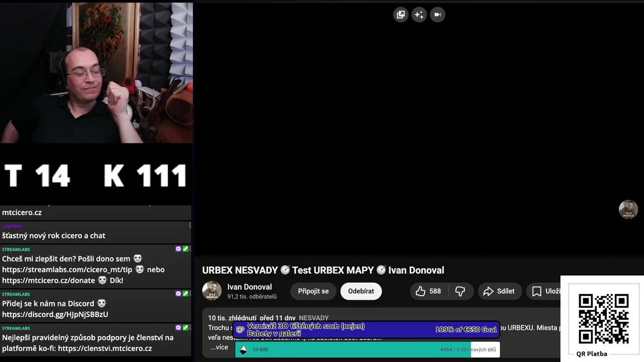This screenshot has width=644, height=362.
Task: Click the streamer webcam feed
Action: pos(96,73)
